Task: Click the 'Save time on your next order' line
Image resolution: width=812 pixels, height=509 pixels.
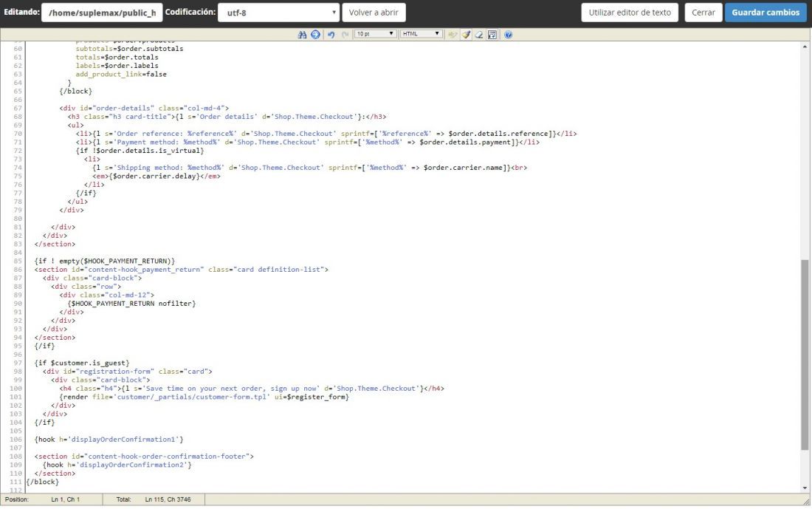Action: pyautogui.click(x=252, y=389)
